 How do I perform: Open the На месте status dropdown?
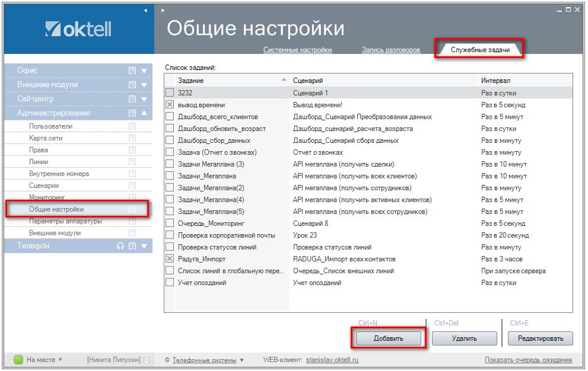[x=59, y=360]
